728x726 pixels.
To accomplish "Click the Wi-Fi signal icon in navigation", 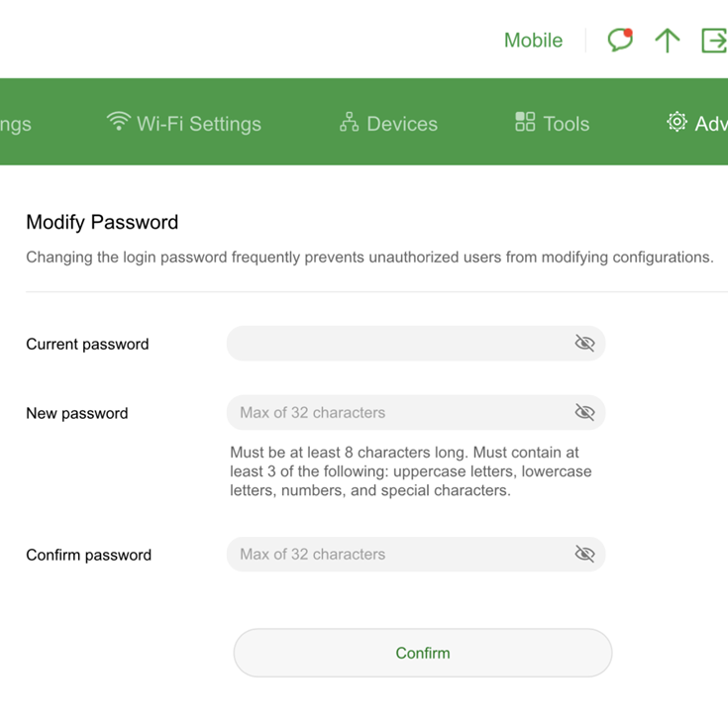I will click(118, 122).
